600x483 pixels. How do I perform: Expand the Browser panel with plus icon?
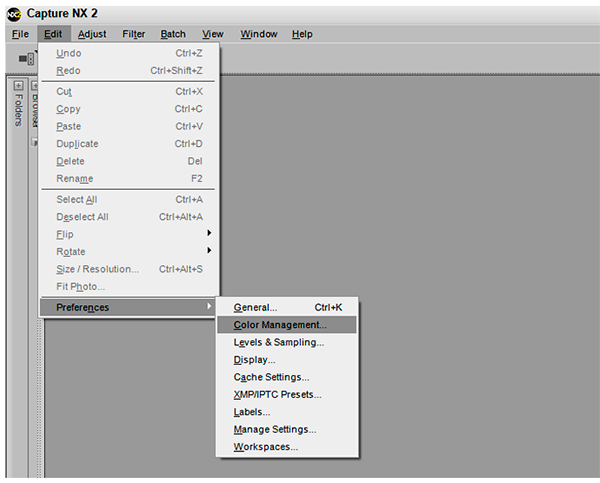point(32,86)
